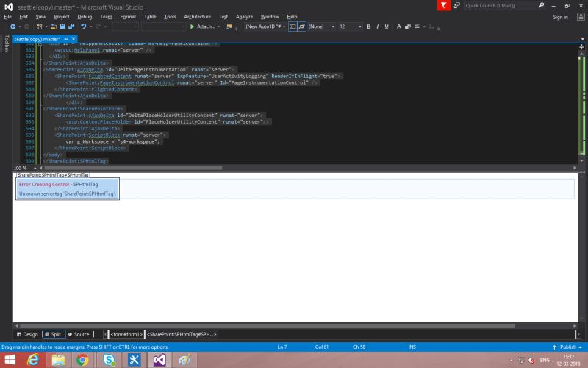
Task: Switch to Split view
Action: point(53,334)
